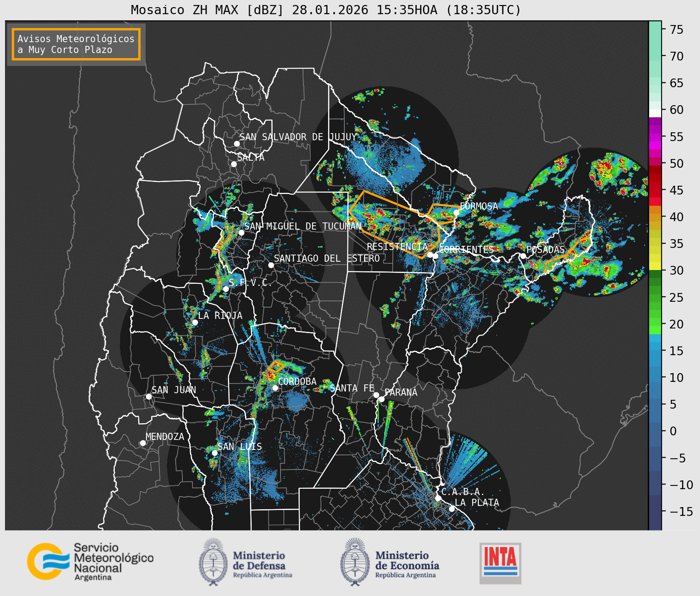Click the INTA logo
The image size is (700, 596).
pyautogui.click(x=500, y=563)
